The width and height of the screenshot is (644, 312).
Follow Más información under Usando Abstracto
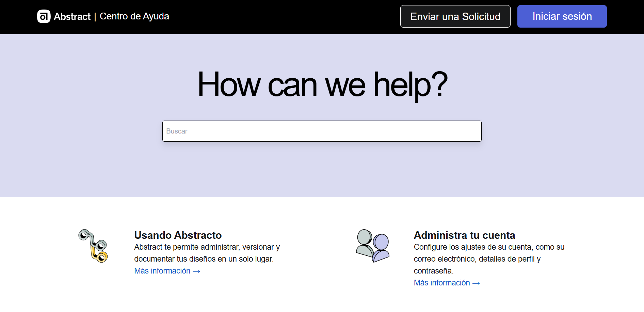click(162, 271)
